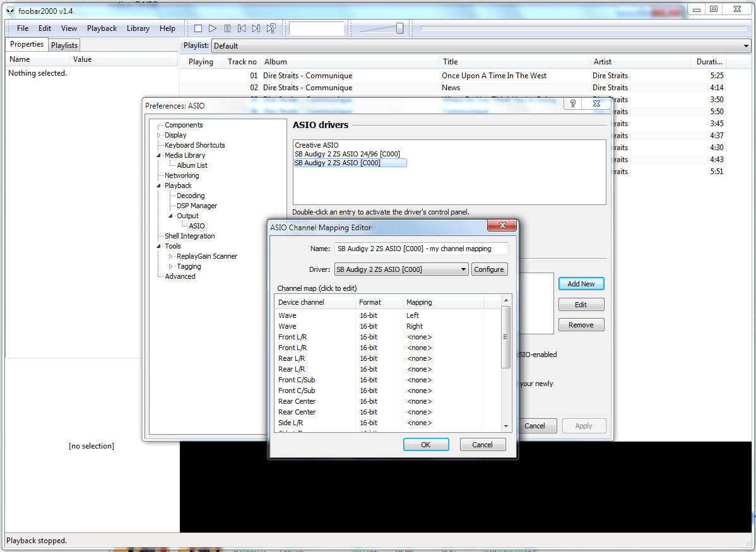Open the Edit menu
The width and height of the screenshot is (756, 552).
(x=45, y=28)
